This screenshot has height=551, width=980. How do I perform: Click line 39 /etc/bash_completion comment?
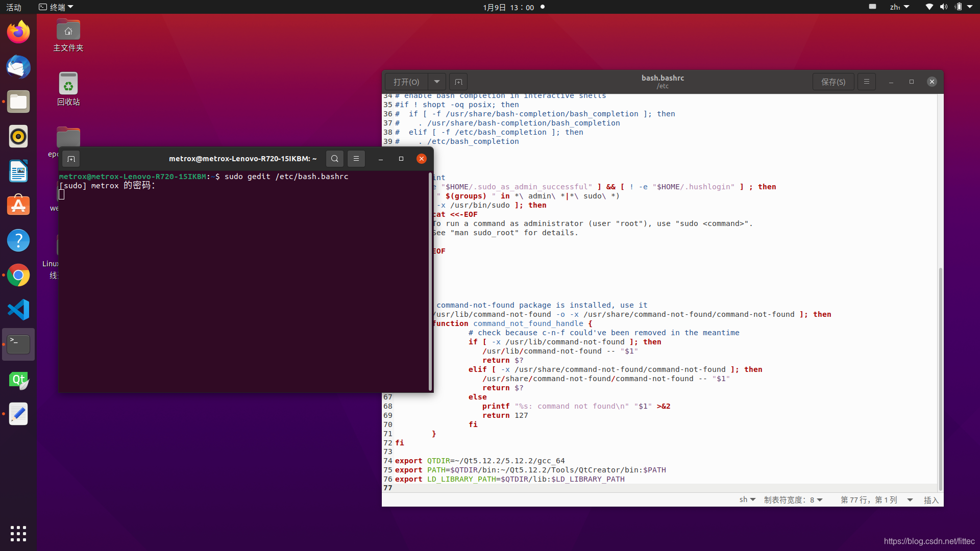(457, 141)
